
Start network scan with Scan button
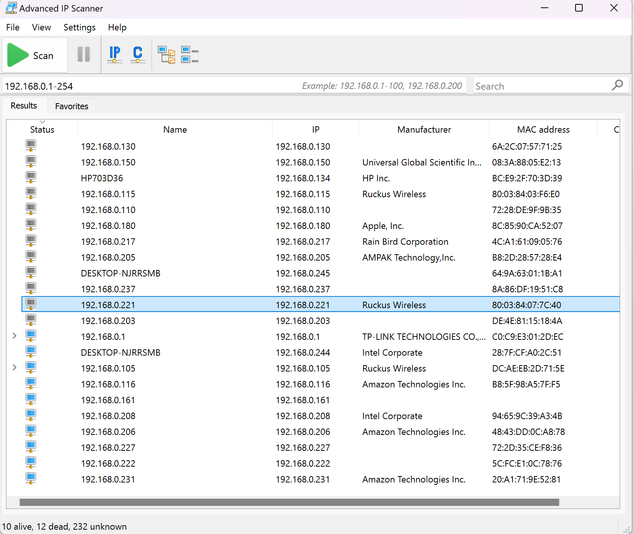(x=31, y=55)
